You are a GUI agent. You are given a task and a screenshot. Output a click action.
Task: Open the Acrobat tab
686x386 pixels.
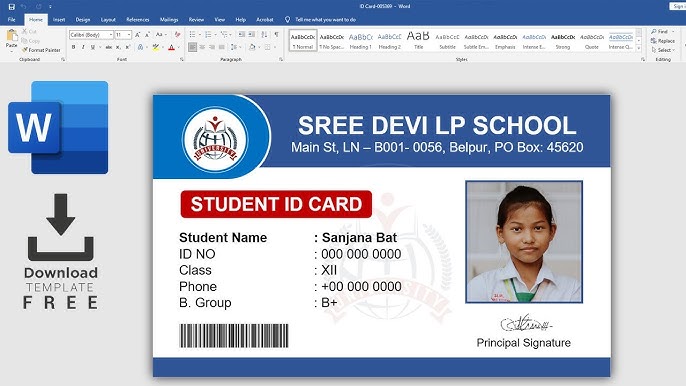point(265,19)
